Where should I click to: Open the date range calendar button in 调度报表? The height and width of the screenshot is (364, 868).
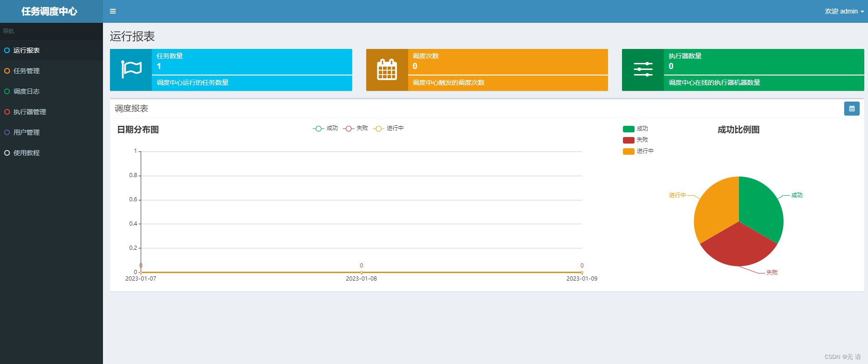click(852, 109)
